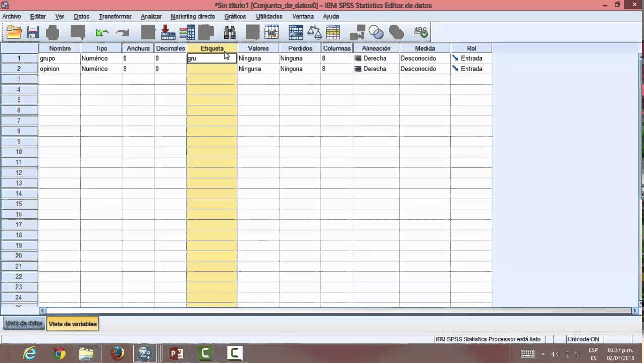The image size is (644, 363).
Task: Open the Recall recent dialogs icon
Action: click(78, 32)
